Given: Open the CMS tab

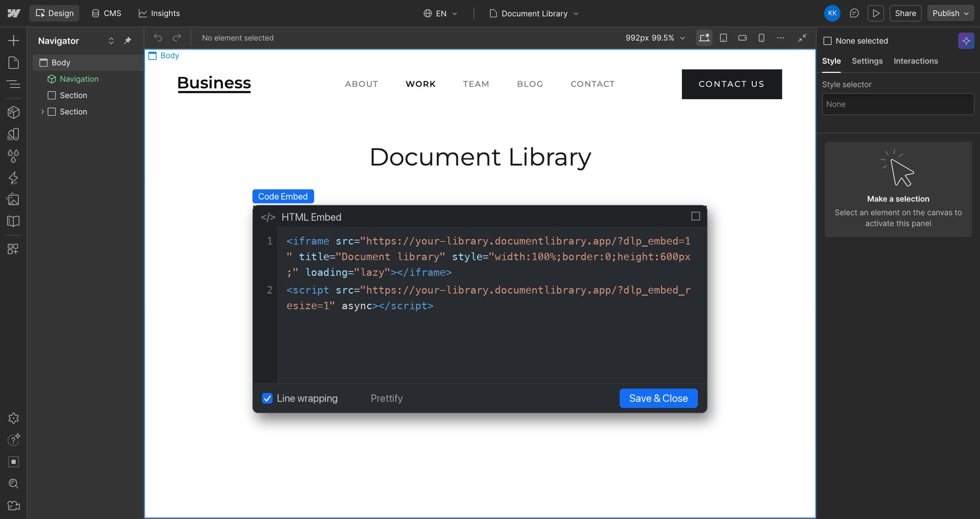Looking at the screenshot, I should tap(106, 13).
